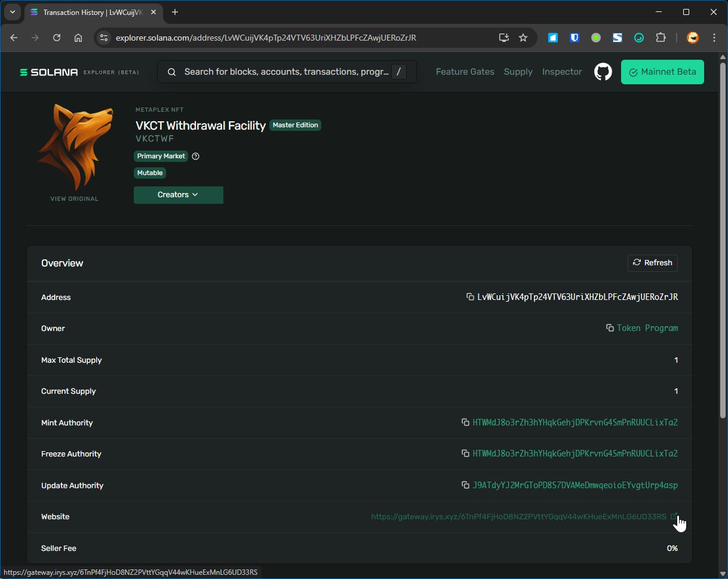This screenshot has width=728, height=579.
Task: Open the Grammarly extension icon
Action: [639, 38]
